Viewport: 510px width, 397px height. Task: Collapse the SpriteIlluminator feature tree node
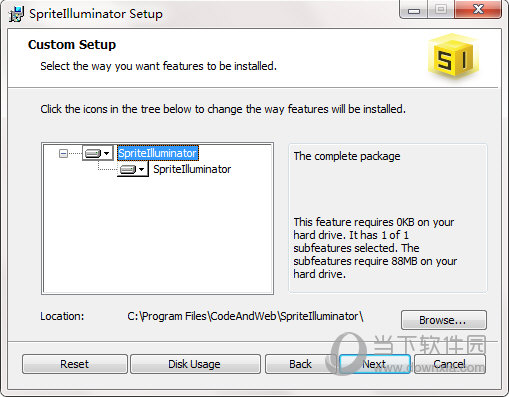pos(63,153)
